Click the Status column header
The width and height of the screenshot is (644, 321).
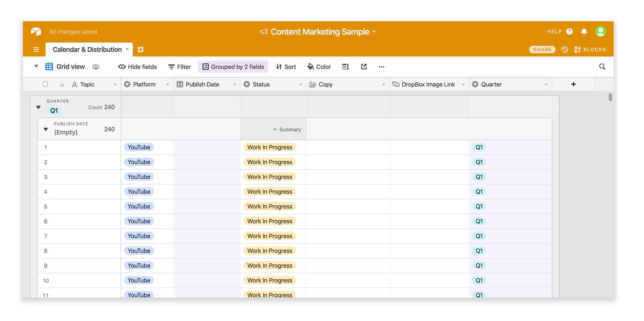tap(273, 84)
